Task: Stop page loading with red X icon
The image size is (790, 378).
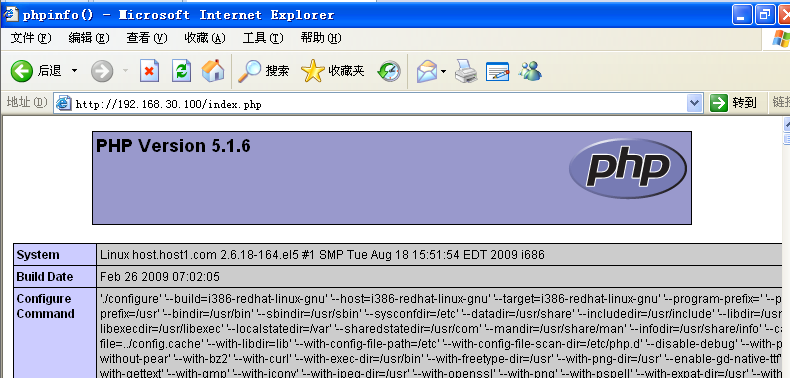Action: coord(149,71)
